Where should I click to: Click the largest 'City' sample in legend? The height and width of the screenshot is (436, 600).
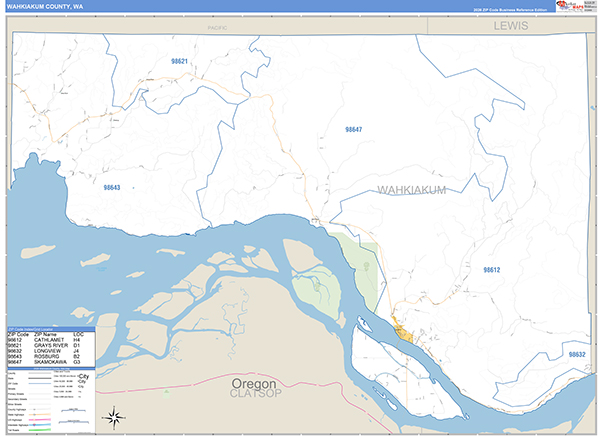coord(83,376)
